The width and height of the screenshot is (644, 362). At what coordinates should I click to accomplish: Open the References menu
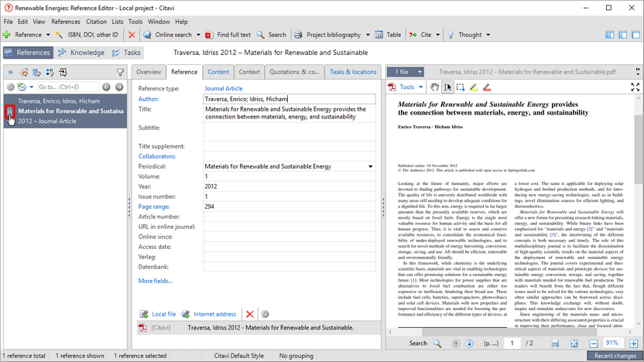66,22
